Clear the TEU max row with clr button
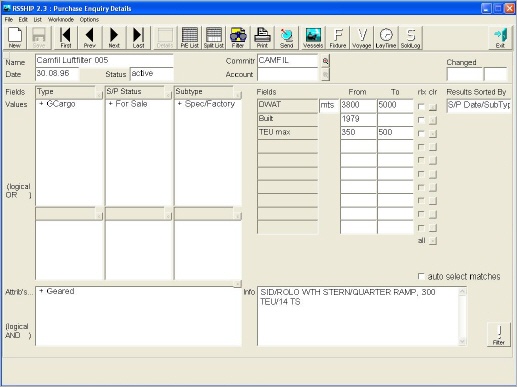Viewport: 517px width, 387px height. (x=433, y=134)
